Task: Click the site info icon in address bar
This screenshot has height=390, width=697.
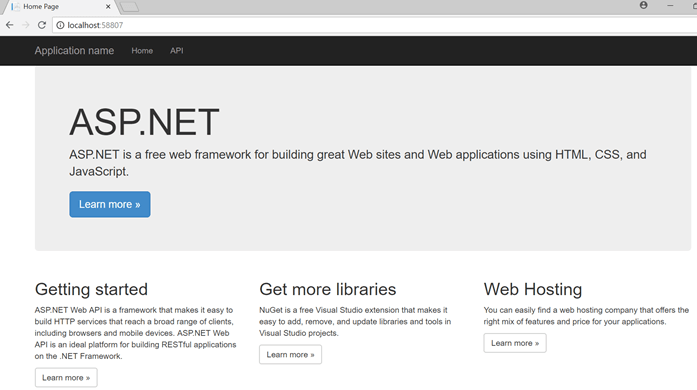Action: click(x=60, y=25)
